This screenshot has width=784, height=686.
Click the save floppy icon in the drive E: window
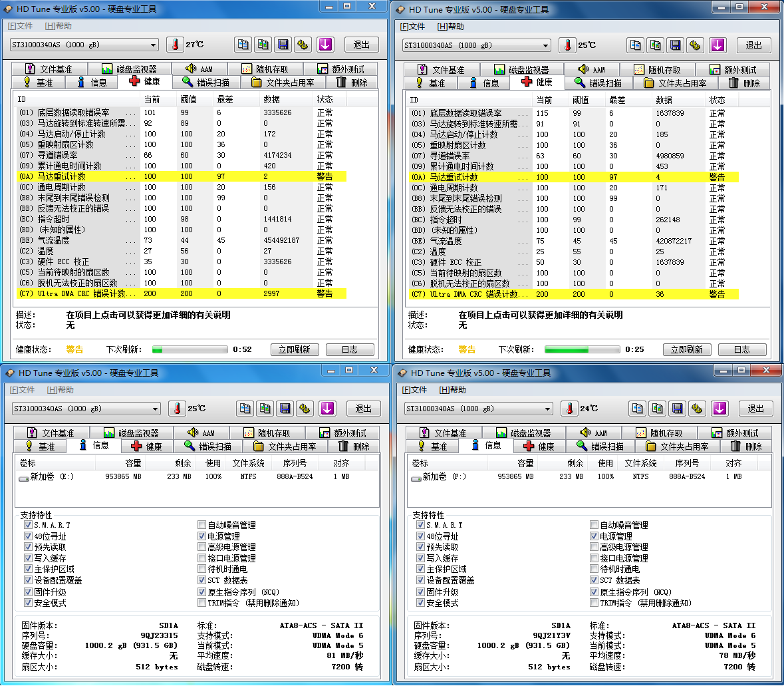coord(285,409)
